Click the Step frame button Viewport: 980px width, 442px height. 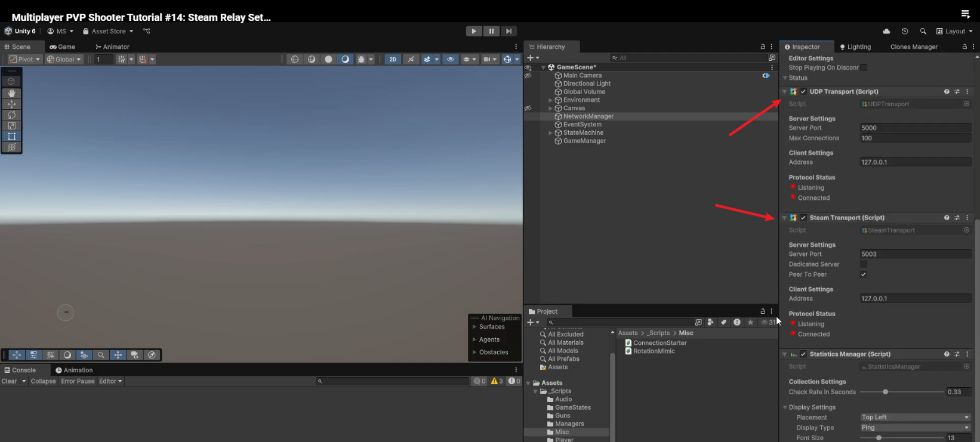click(509, 31)
